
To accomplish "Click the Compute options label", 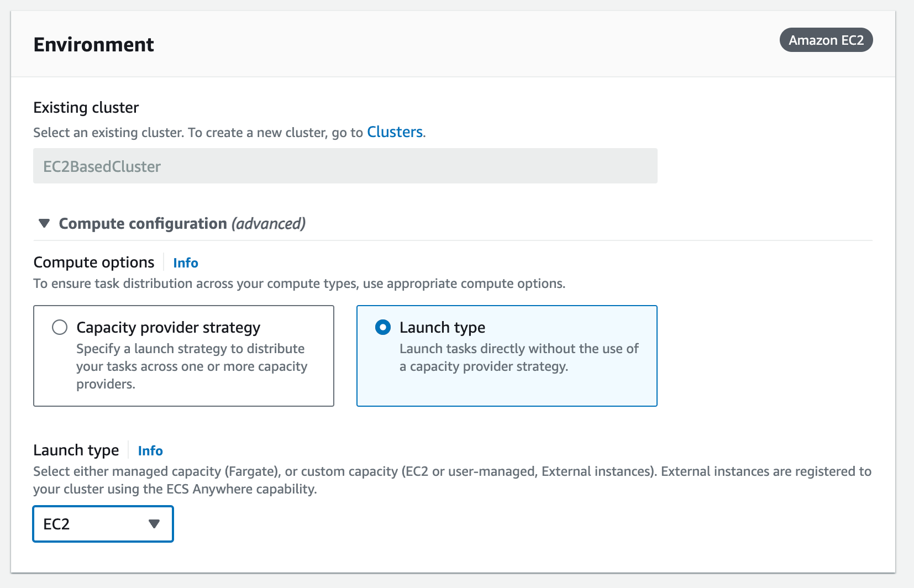I will tap(93, 262).
